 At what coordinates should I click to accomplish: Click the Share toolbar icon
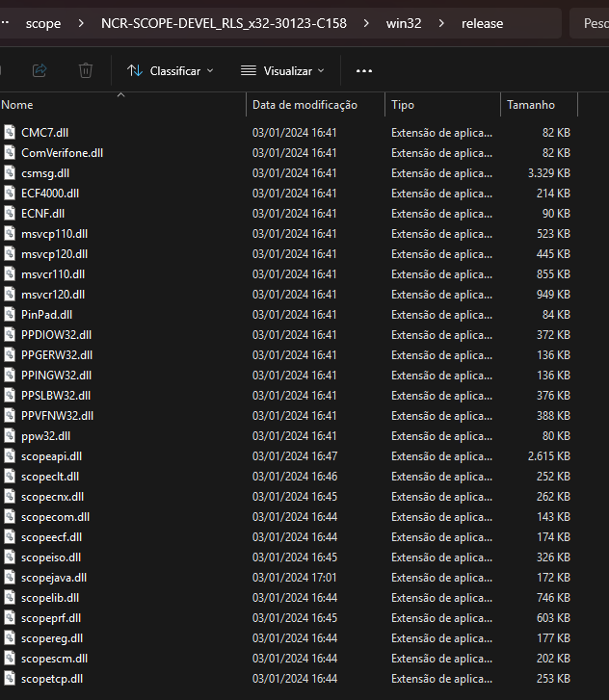[40, 70]
